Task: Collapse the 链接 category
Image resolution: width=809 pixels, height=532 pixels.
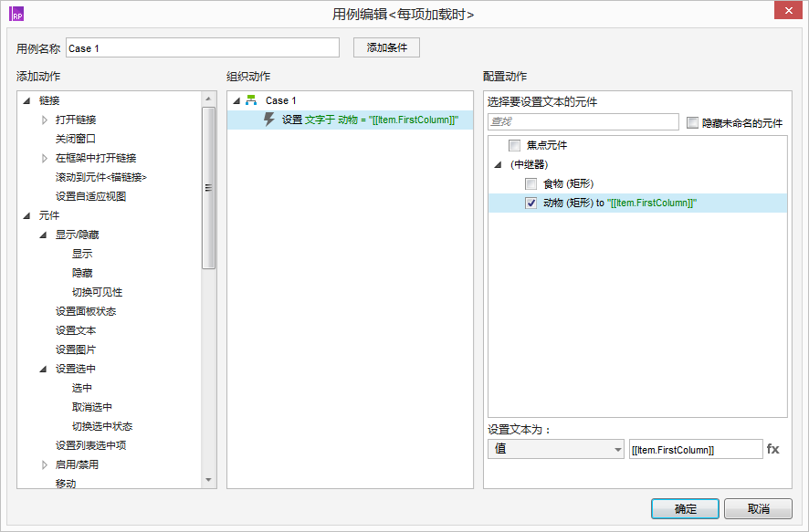Action: pyautogui.click(x=26, y=100)
